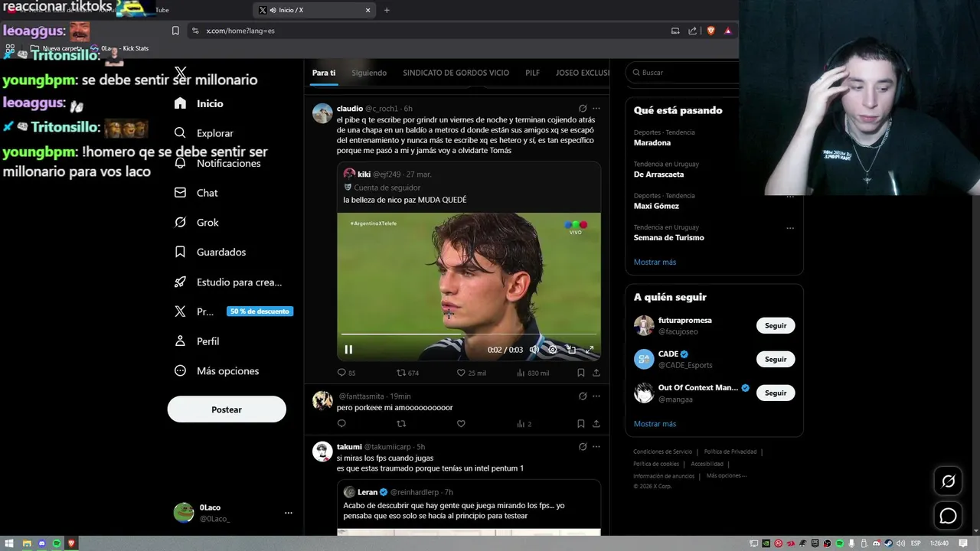Pause the Nico Paz video
Screen dimensions: 980x551
coord(348,350)
